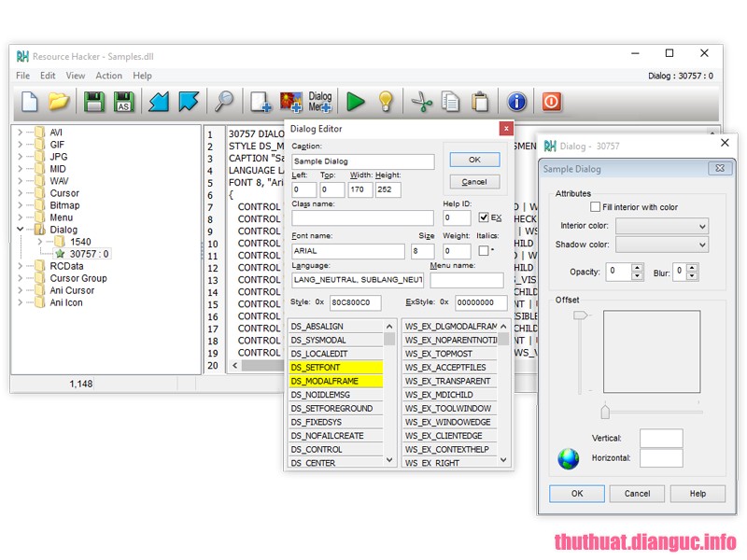Click the scissors Cut icon
747x560 pixels.
point(421,102)
